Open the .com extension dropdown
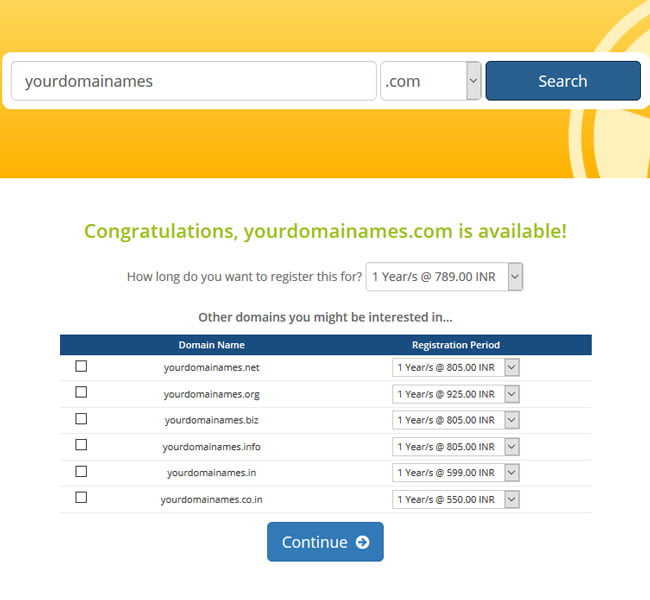 [431, 81]
